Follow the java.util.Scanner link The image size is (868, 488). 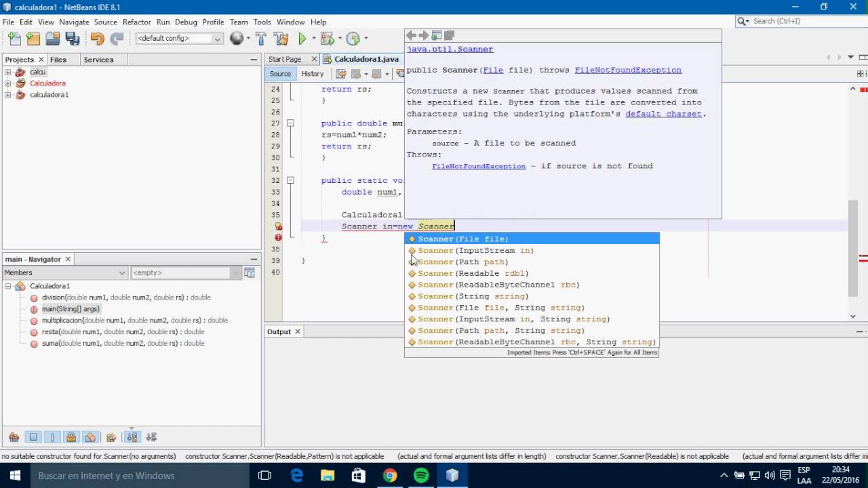pyautogui.click(x=450, y=49)
